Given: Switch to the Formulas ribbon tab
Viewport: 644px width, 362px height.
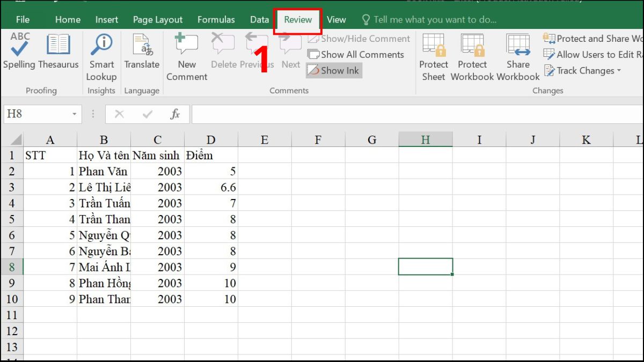Looking at the screenshot, I should click(x=216, y=19).
